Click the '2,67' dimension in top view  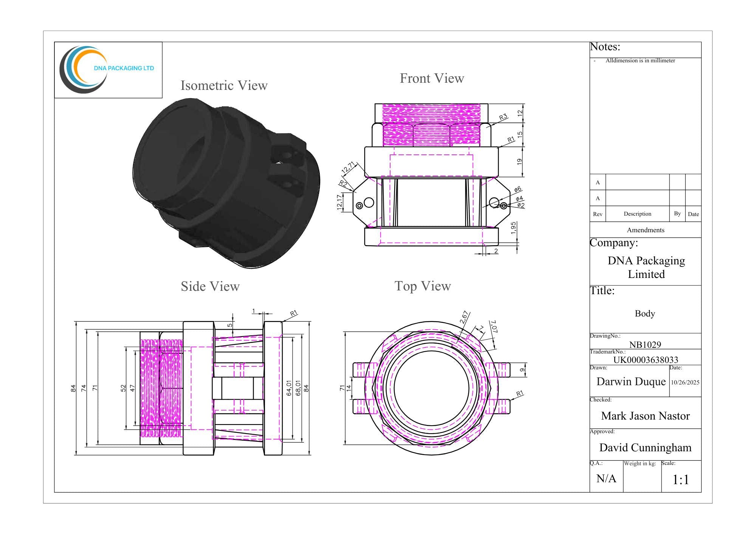[x=464, y=318]
